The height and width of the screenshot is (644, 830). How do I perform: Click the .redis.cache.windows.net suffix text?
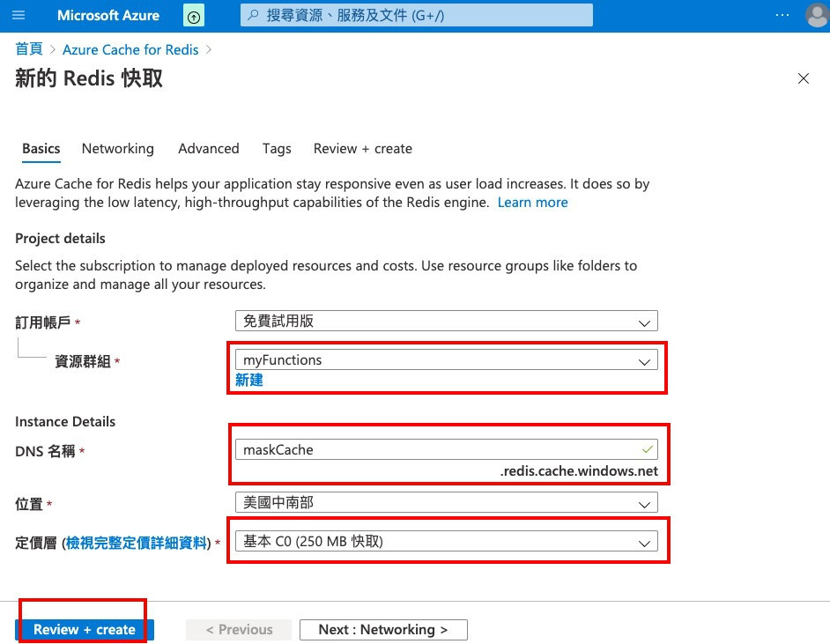point(579,471)
